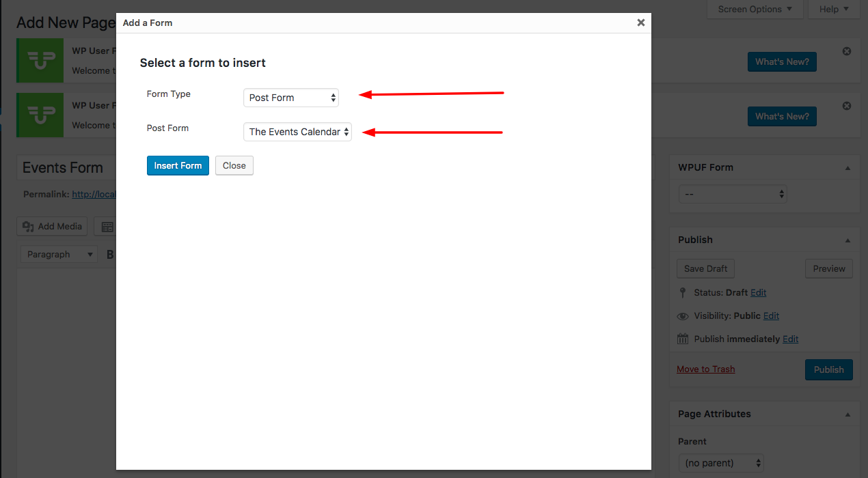Image resolution: width=868 pixels, height=478 pixels.
Task: Click the form insert icon button beside Add Media
Action: 105,227
